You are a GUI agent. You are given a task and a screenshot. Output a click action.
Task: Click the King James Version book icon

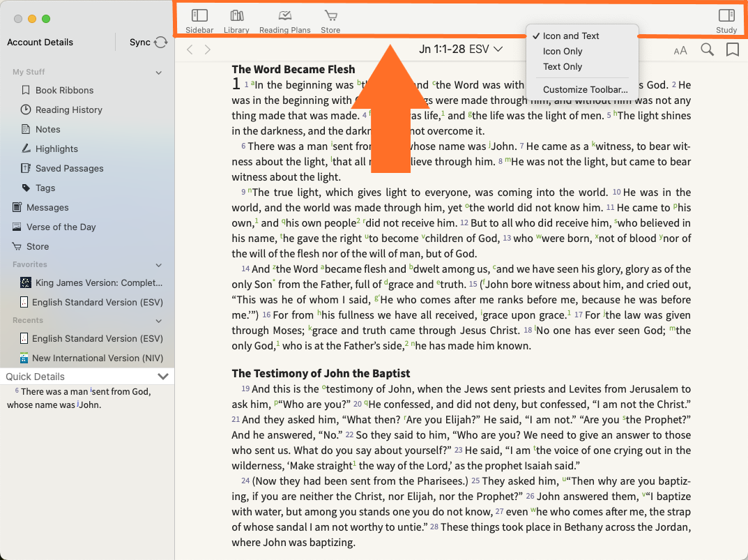[x=26, y=282]
